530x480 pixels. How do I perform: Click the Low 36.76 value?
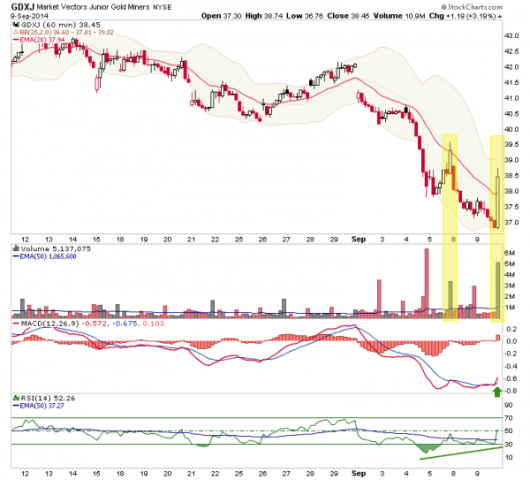[305, 16]
